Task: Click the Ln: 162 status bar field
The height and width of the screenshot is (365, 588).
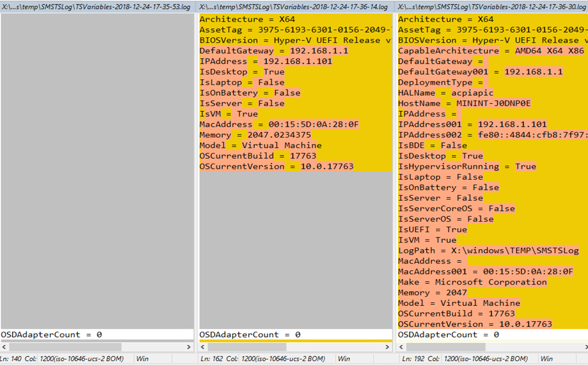Action: (212, 359)
